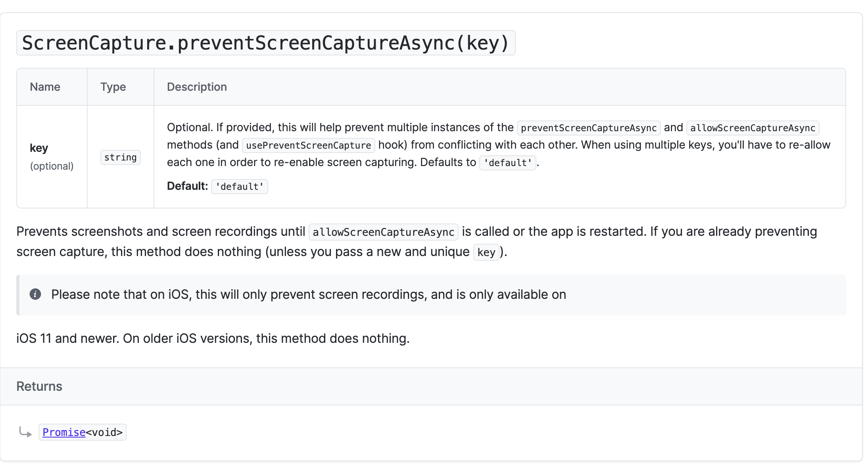Image resolution: width=868 pixels, height=474 pixels.
Task: Click the bold key parameter name
Action: [x=39, y=148]
